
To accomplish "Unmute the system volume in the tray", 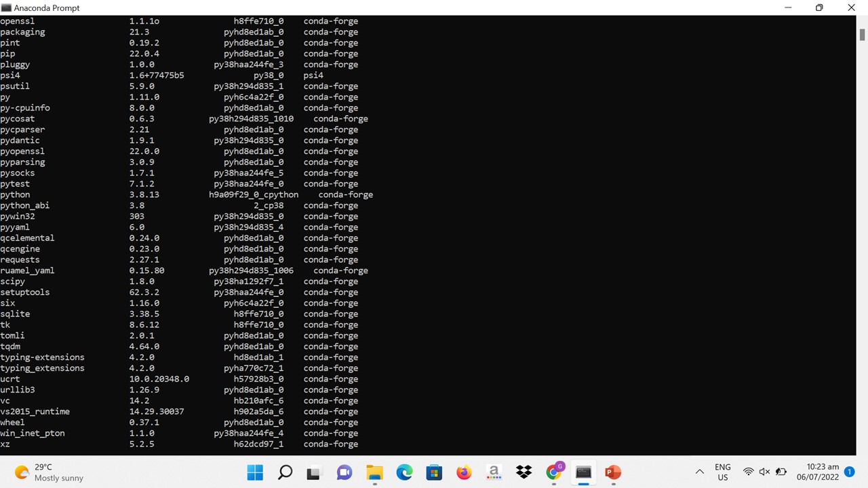I will point(764,472).
